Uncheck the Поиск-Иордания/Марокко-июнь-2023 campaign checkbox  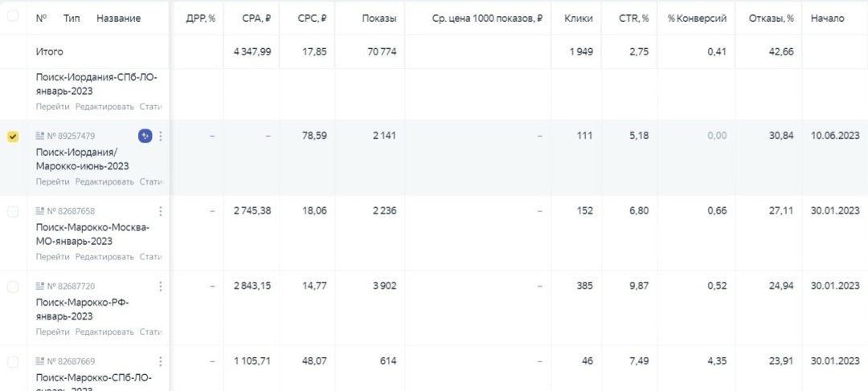pyautogui.click(x=12, y=136)
